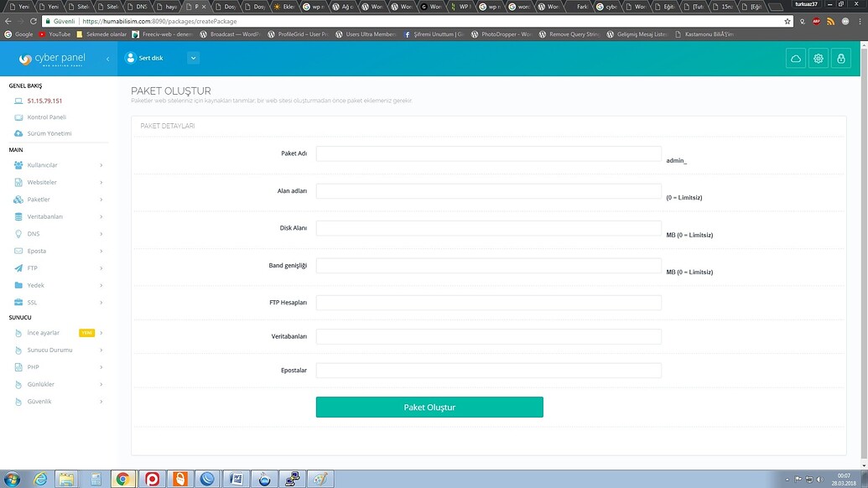Click the Paket Adı input field

coord(488,153)
